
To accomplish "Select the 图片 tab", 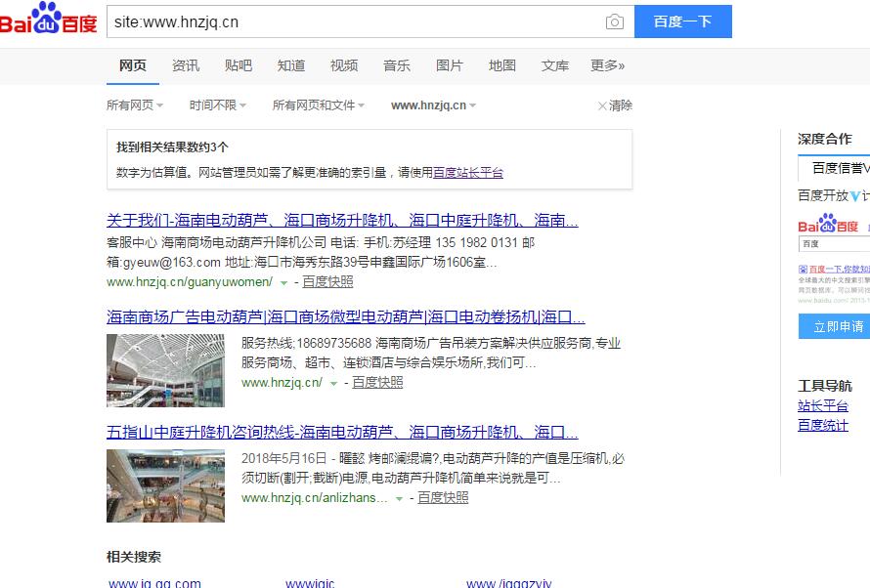I will point(450,66).
